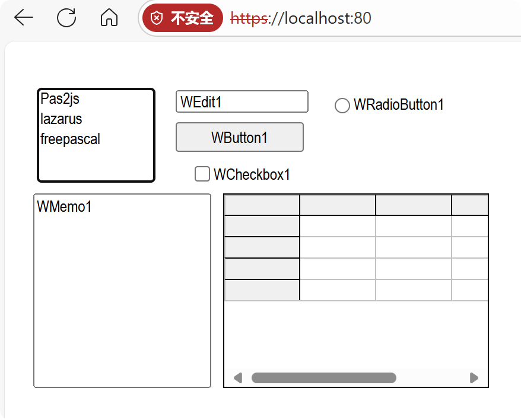Click the page refresh icon
The image size is (521, 420).
click(66, 18)
